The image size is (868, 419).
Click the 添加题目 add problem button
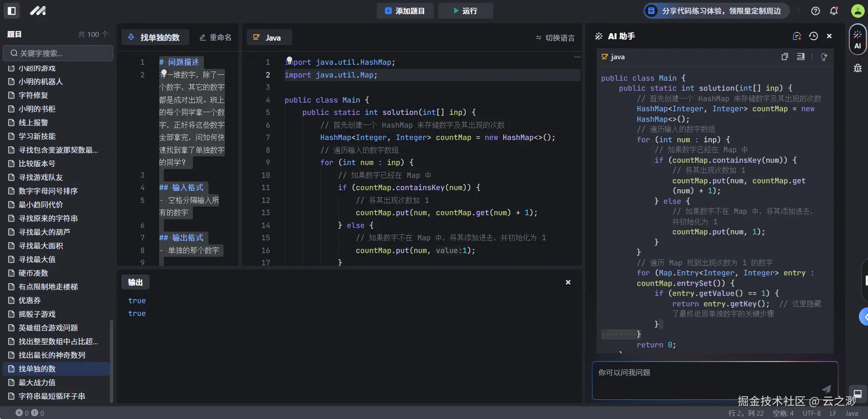(405, 11)
